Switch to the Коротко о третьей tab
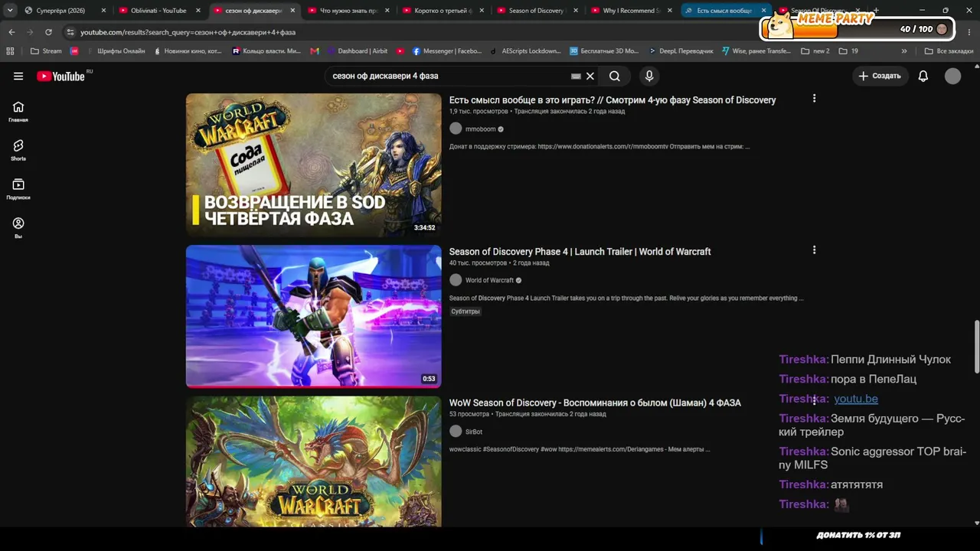Image resolution: width=980 pixels, height=551 pixels. tap(442, 11)
